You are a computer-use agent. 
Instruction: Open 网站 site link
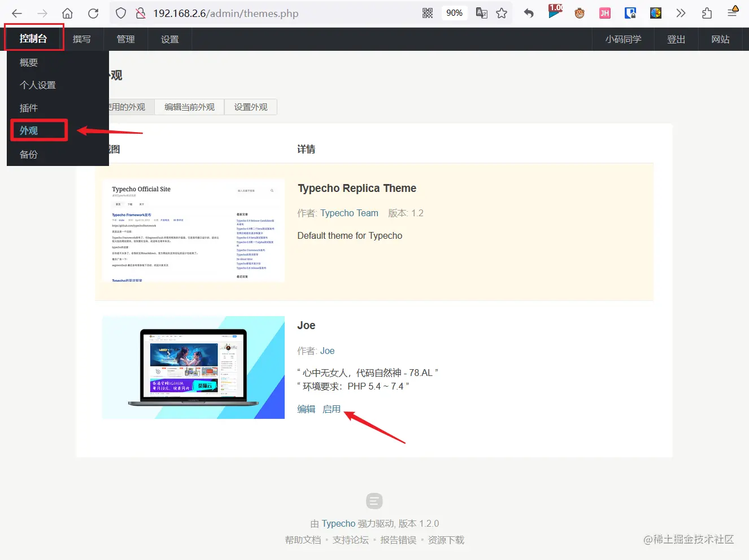pos(720,39)
